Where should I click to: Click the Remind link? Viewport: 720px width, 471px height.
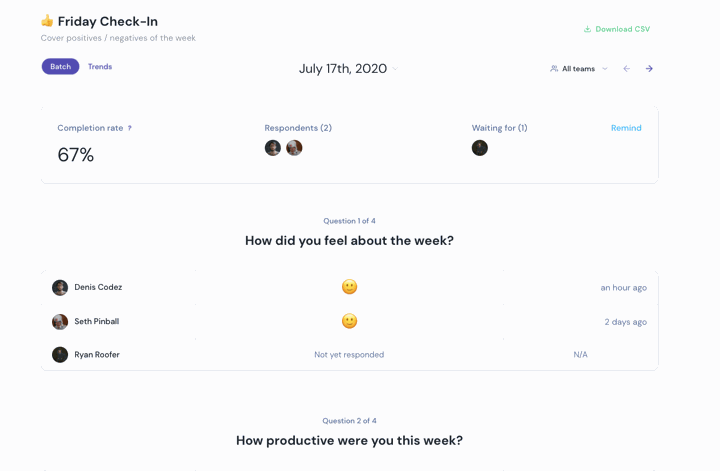(x=626, y=128)
